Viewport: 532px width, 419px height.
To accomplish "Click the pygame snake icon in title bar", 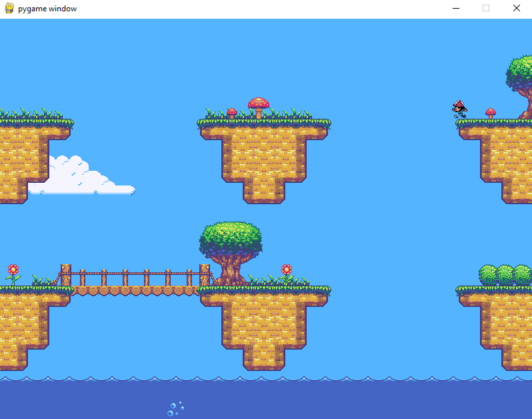I will [x=9, y=9].
